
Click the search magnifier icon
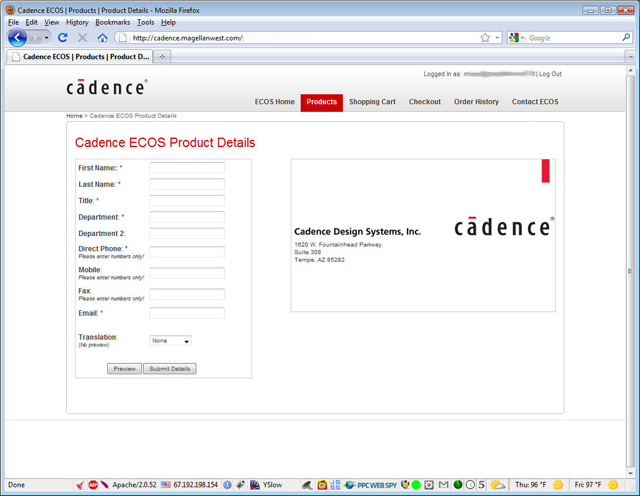click(x=626, y=38)
